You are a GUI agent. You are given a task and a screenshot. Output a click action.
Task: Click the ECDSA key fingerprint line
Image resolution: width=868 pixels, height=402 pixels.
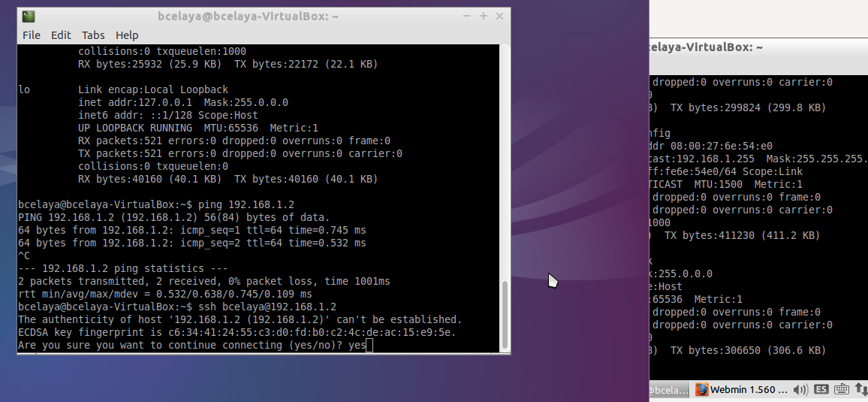click(x=237, y=332)
